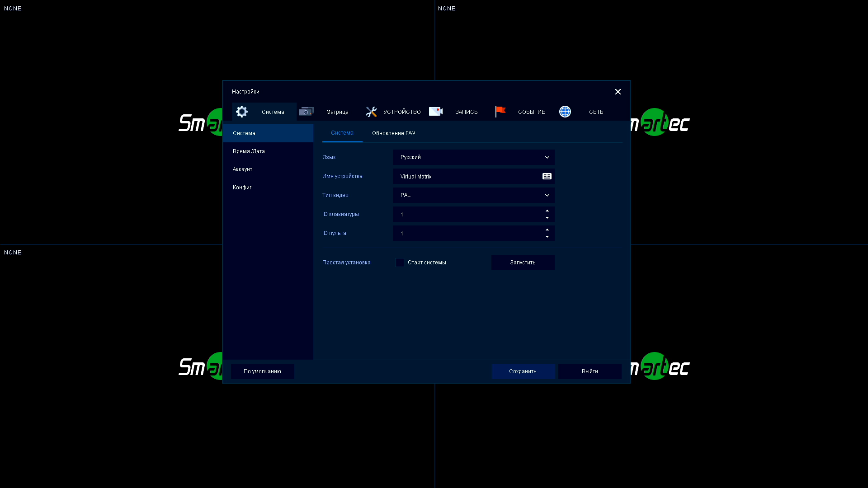The width and height of the screenshot is (868, 488).
Task: Click the СЕТЬ globe icon
Action: [x=565, y=112]
